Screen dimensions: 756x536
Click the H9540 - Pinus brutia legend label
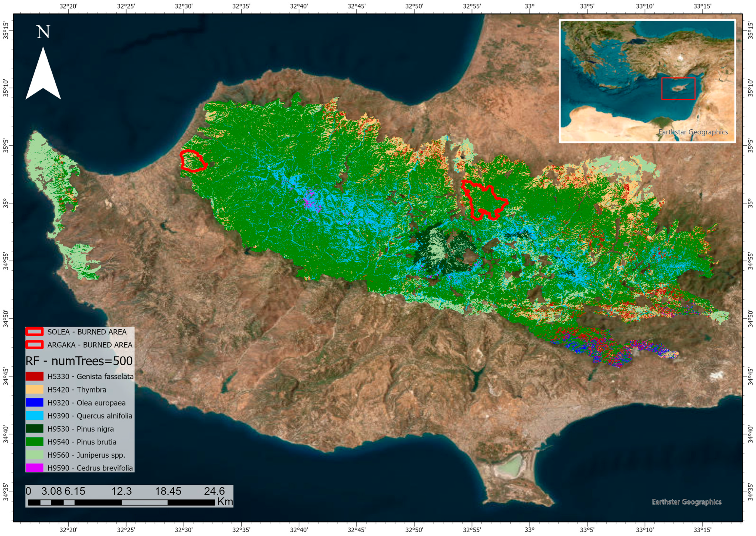[x=82, y=442]
